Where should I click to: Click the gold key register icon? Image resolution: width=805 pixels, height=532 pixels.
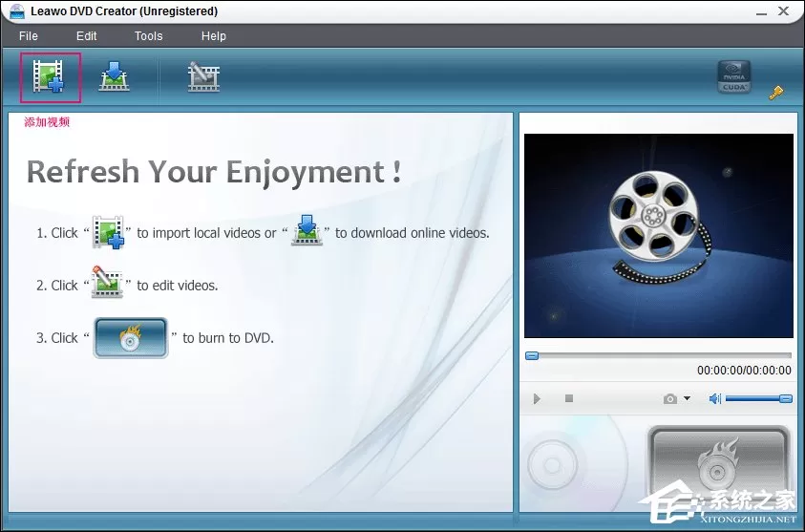tap(775, 93)
